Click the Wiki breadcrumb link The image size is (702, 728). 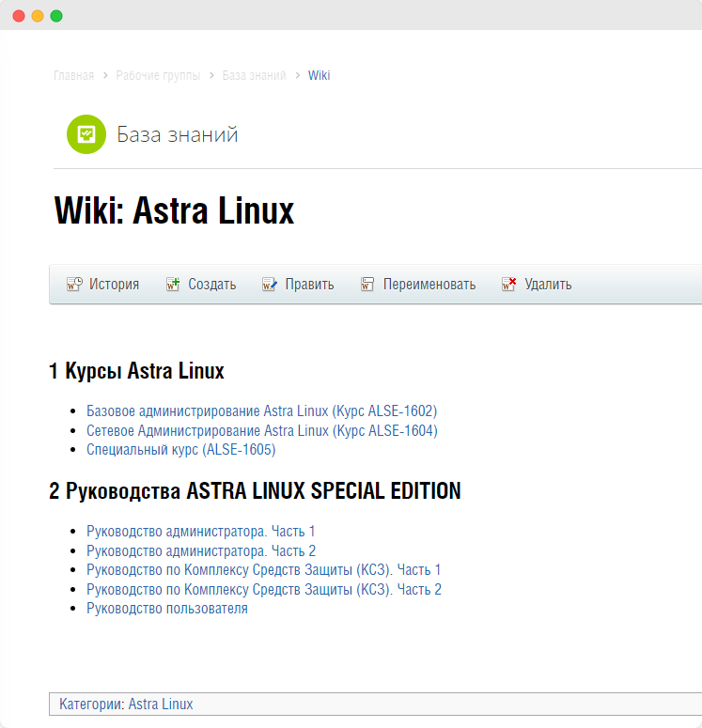(320, 75)
